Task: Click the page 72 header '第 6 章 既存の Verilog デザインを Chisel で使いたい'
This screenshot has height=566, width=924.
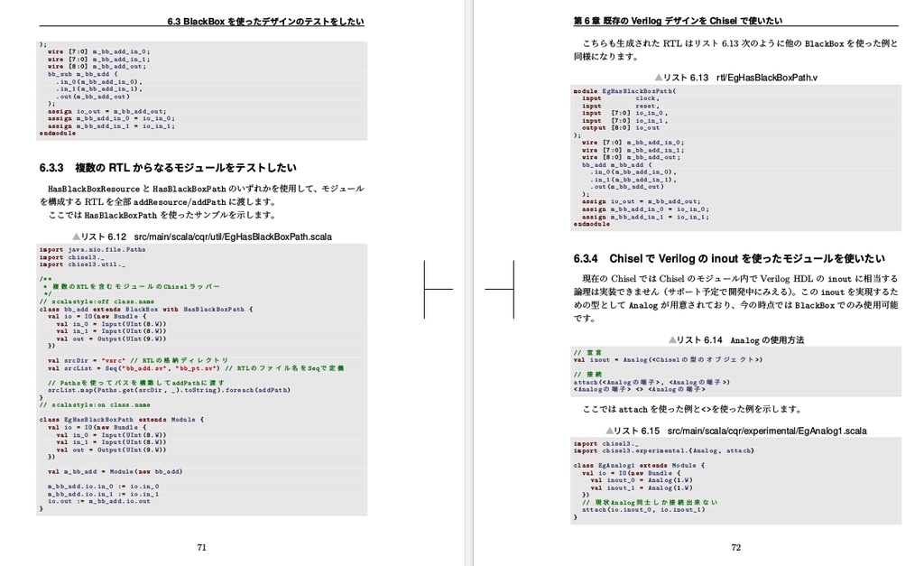Action: click(x=678, y=21)
